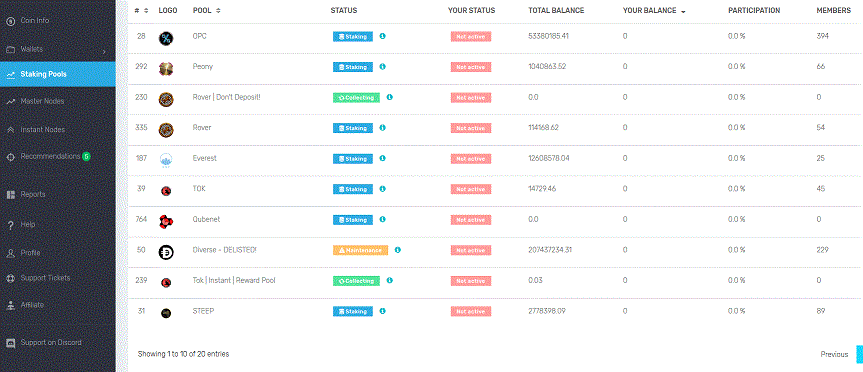Select the TOK pool name

[x=199, y=189]
